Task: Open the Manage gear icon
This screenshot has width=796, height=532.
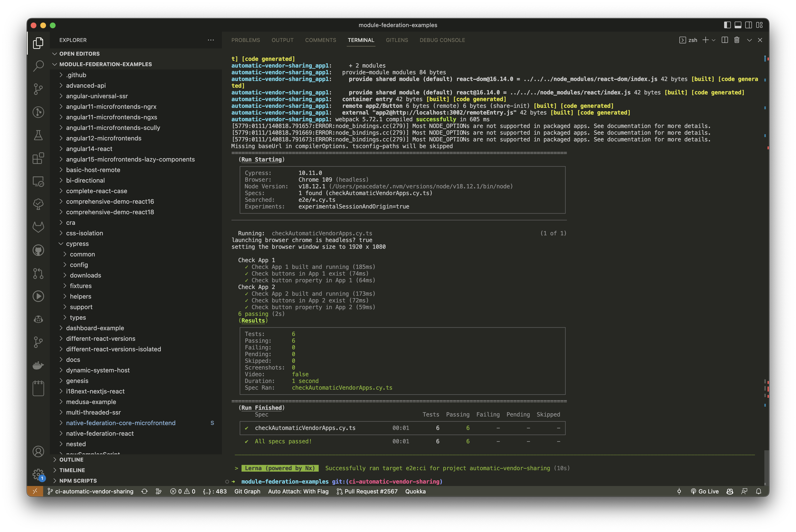Action: coord(38,474)
